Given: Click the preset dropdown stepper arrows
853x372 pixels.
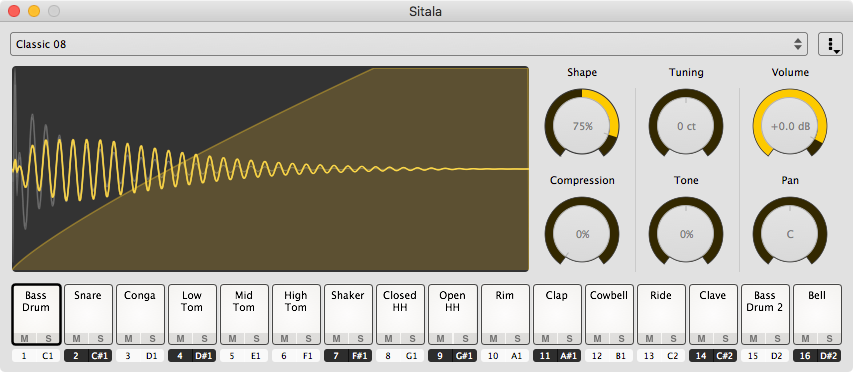Looking at the screenshot, I should 798,44.
